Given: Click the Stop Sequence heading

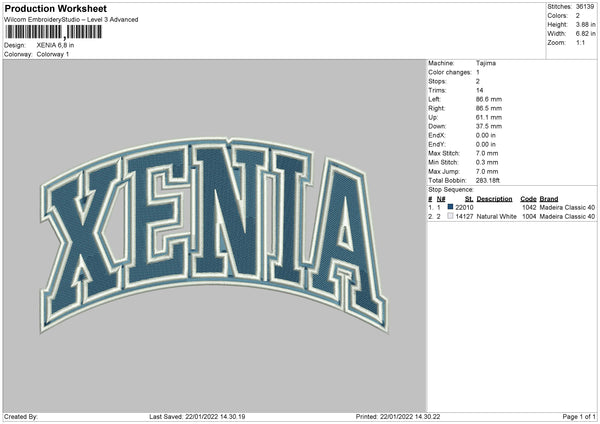Looking at the screenshot, I should [x=451, y=190].
